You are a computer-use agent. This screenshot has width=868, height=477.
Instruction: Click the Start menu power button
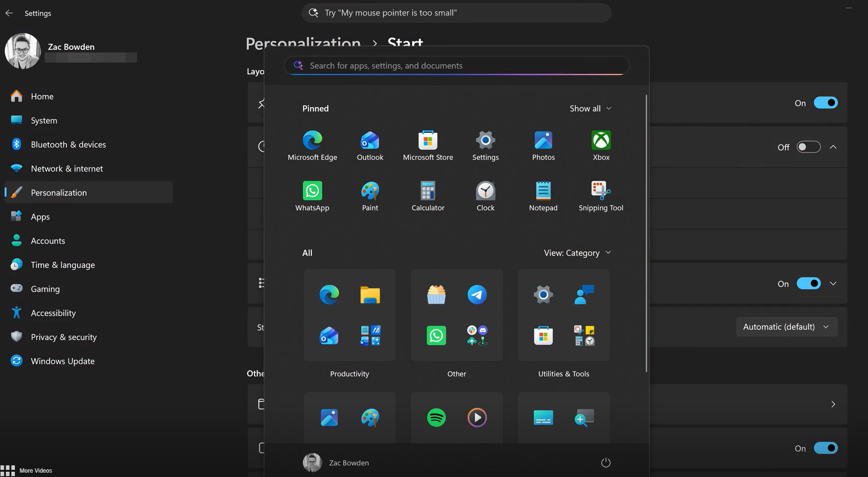point(606,463)
